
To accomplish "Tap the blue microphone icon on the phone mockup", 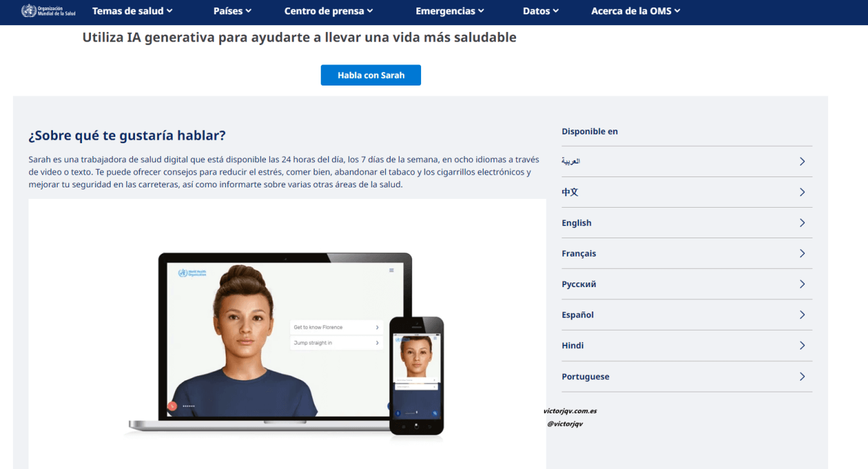I will pyautogui.click(x=398, y=412).
